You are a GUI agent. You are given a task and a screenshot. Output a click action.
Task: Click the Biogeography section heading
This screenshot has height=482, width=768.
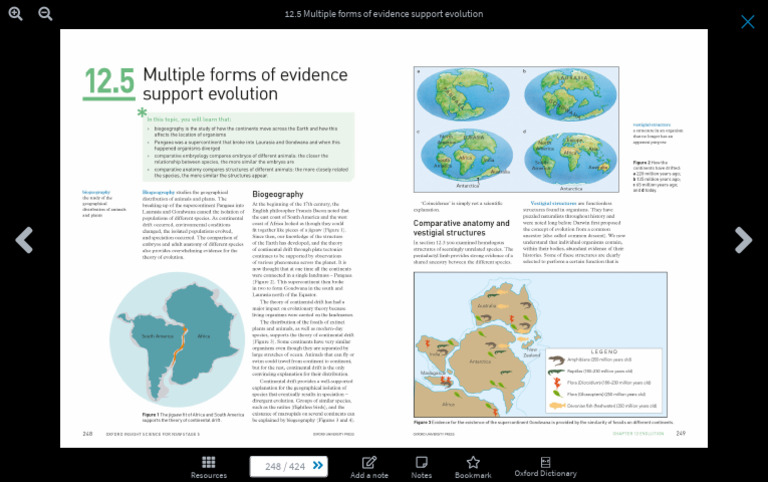point(278,194)
